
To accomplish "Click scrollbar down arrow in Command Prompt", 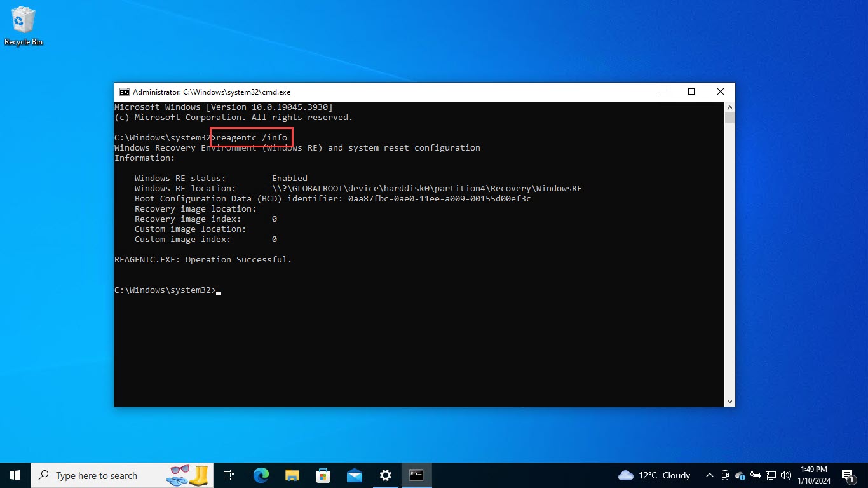I will tap(730, 401).
